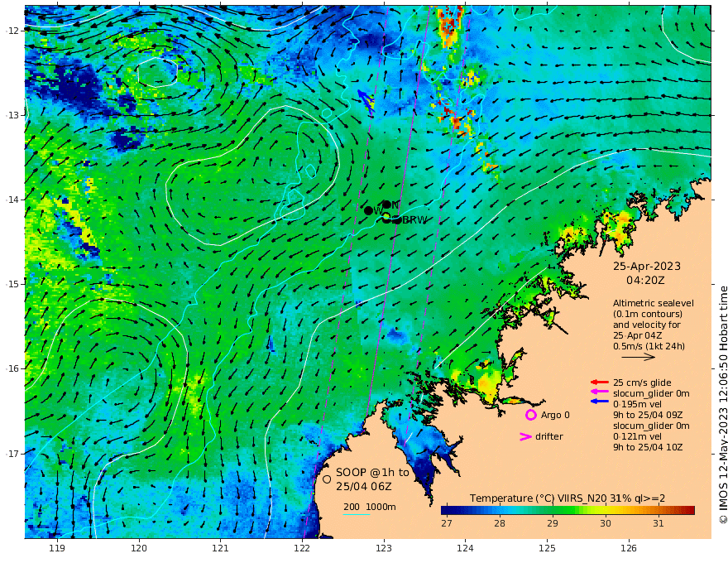
Task: Click the latitude axis label -12
Action: (x=12, y=31)
